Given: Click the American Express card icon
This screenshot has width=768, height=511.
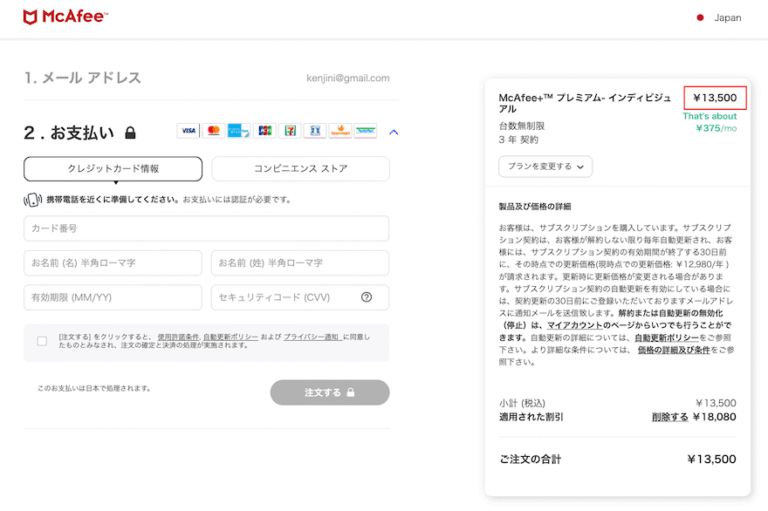Looking at the screenshot, I should pos(239,131).
